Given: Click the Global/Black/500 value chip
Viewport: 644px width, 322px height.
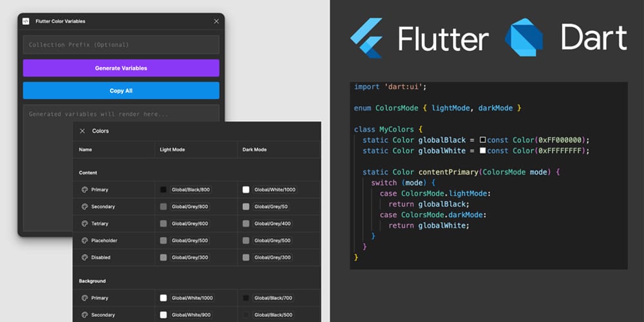Looking at the screenshot, I should click(x=274, y=315).
